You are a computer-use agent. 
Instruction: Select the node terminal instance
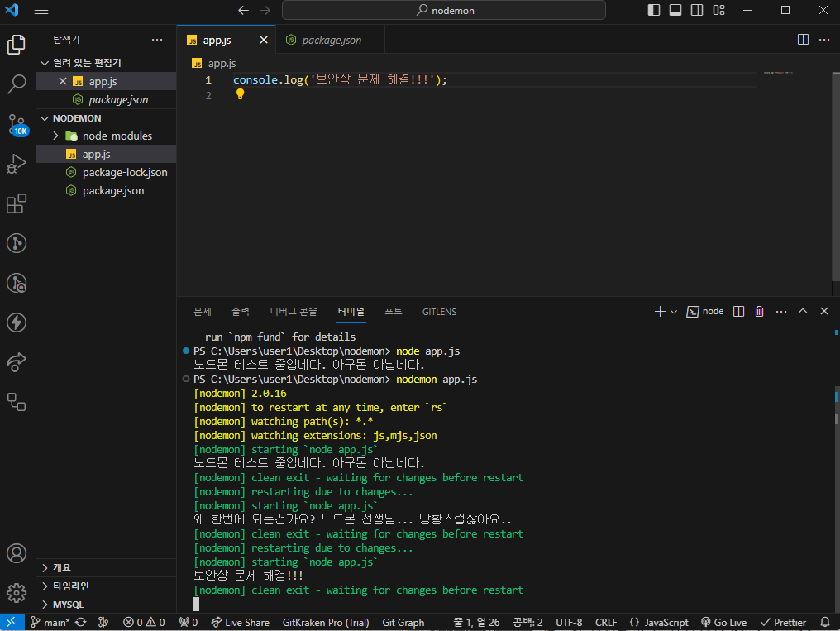pyautogui.click(x=705, y=312)
